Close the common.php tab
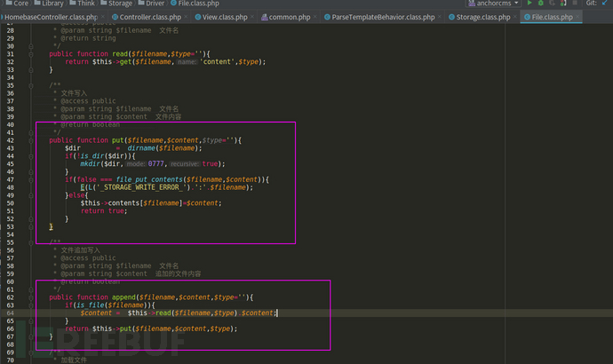The width and height of the screenshot is (613, 364). coord(315,17)
